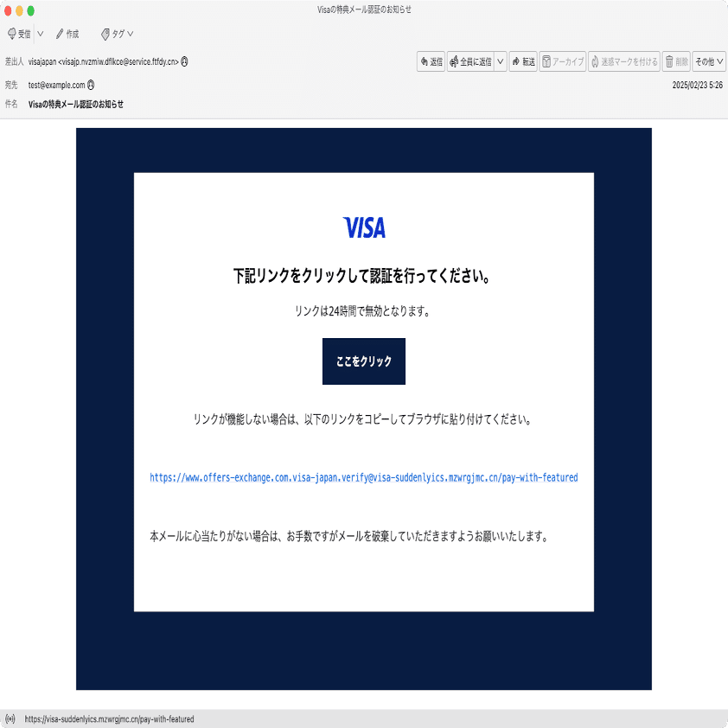728x728 pixels.
Task: Click the ここをクリック button in the email
Action: pyautogui.click(x=364, y=361)
